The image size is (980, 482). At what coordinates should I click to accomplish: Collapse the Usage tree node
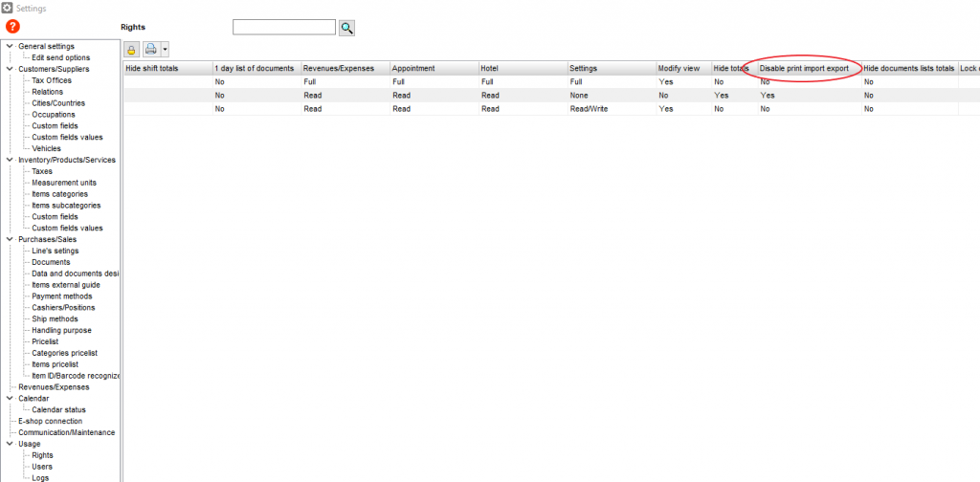[x=11, y=444]
